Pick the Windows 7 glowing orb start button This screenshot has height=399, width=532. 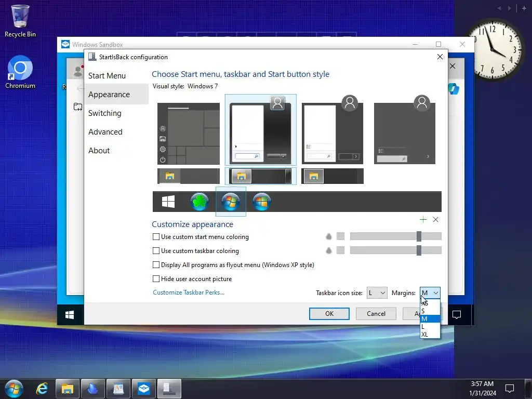(231, 202)
